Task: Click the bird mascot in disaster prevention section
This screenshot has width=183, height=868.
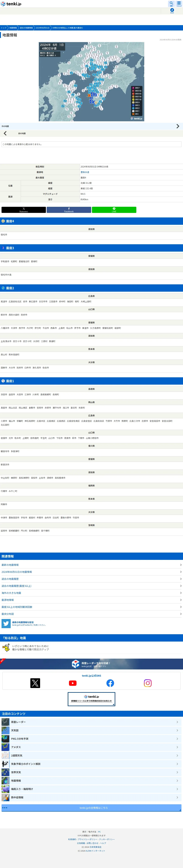Action: click(6, 648)
